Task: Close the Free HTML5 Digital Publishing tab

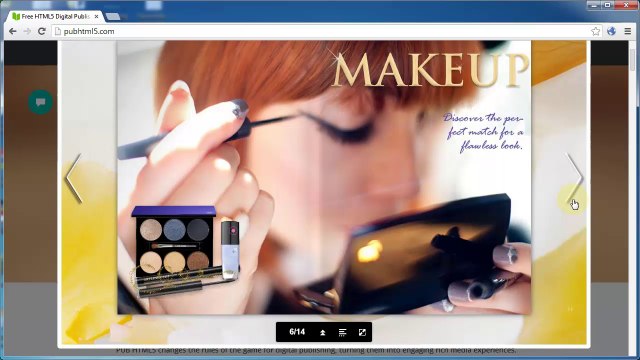Action: pyautogui.click(x=96, y=16)
